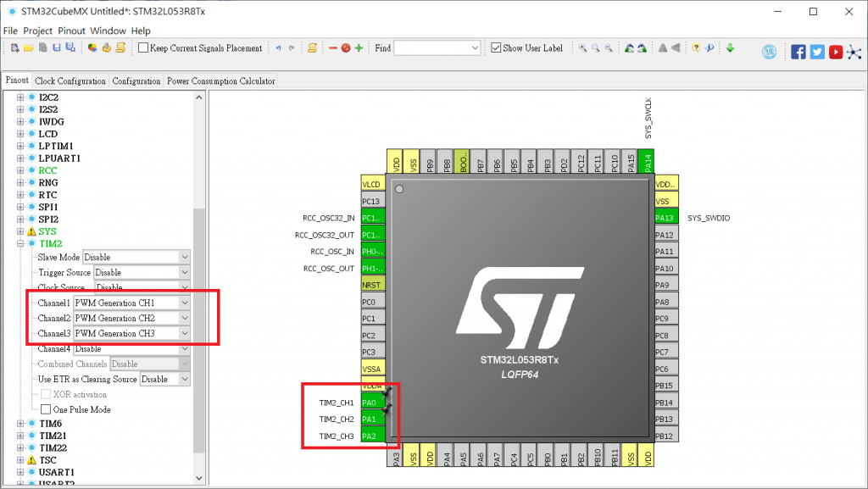Click the PC13 pin on the chip
This screenshot has width=868, height=489.
tap(373, 201)
